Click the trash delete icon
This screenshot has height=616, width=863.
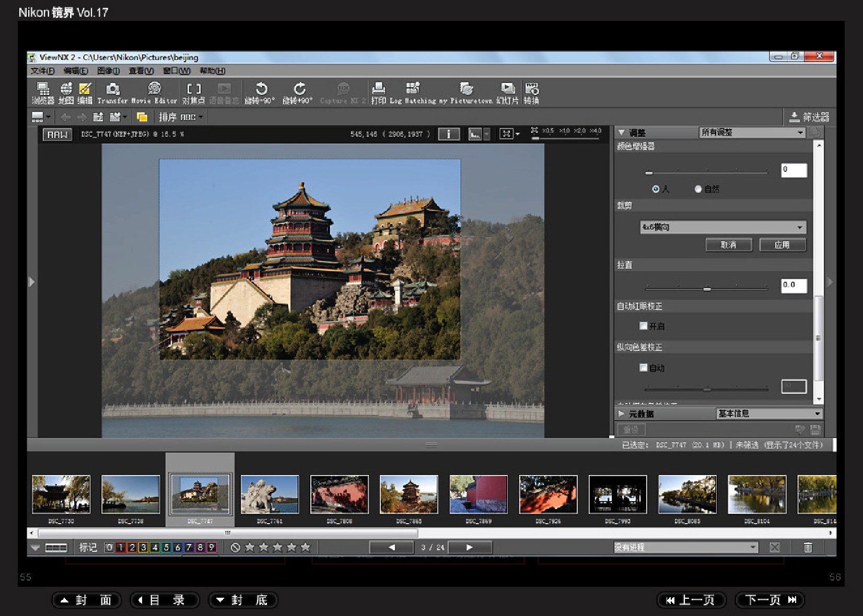tap(808, 547)
